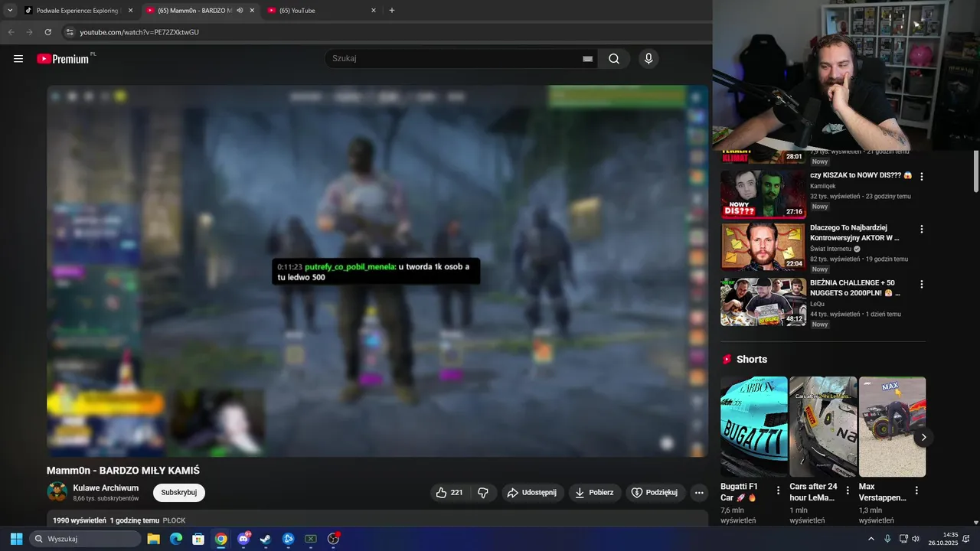This screenshot has height=551, width=980.
Task: Reload the page
Action: (48, 32)
